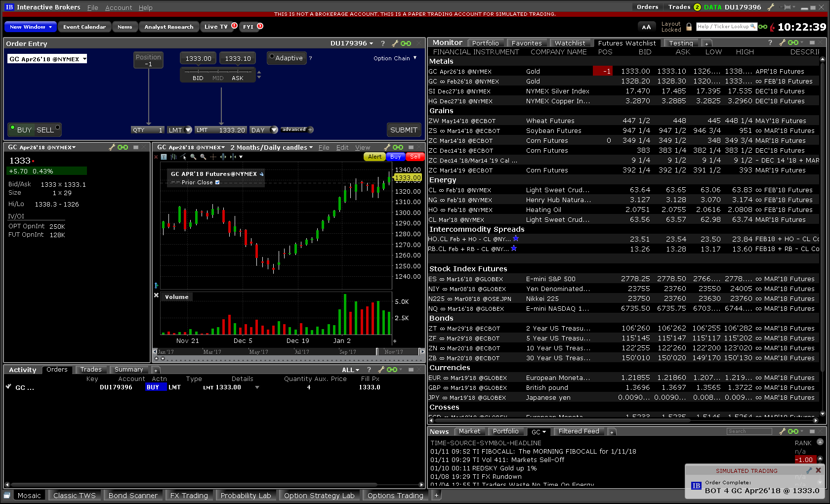This screenshot has width=830, height=504.
Task: Click the red Sell button on chart
Action: (415, 157)
